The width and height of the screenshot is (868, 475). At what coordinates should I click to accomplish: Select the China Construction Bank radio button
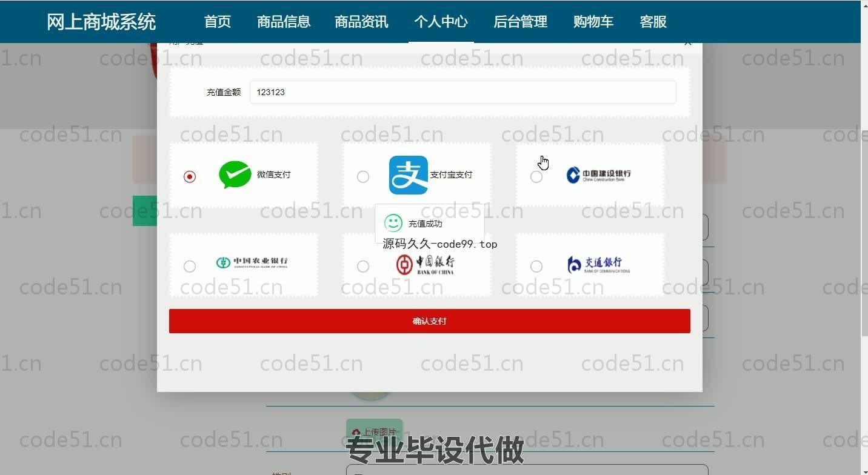pos(536,177)
